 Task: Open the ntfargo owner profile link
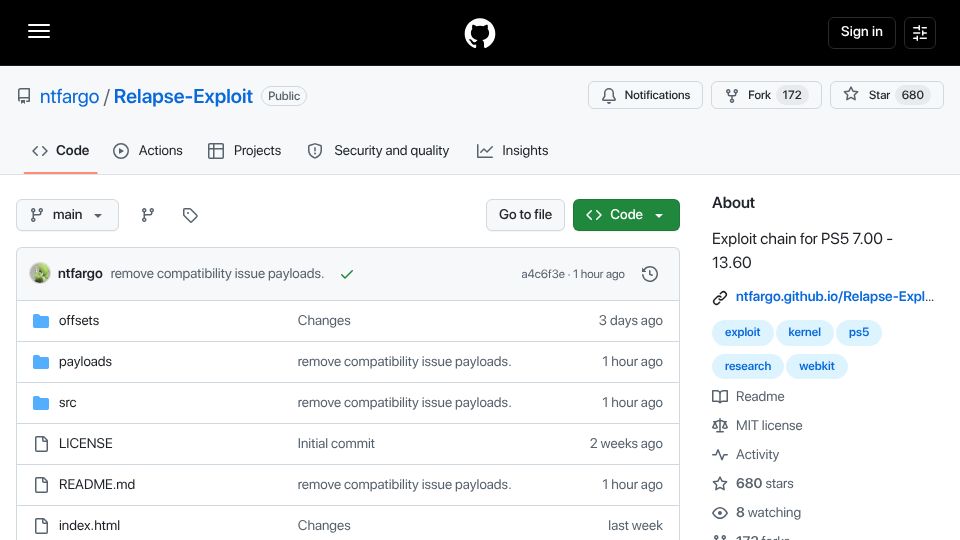pos(69,96)
